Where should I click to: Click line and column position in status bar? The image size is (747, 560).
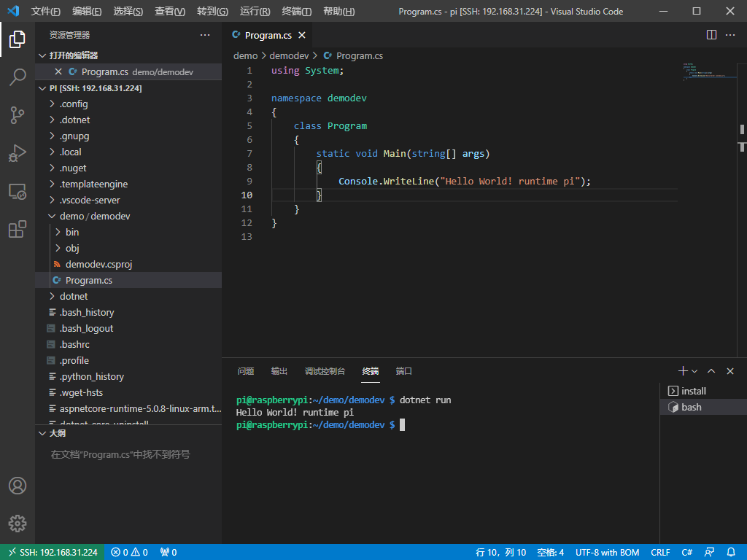(500, 553)
